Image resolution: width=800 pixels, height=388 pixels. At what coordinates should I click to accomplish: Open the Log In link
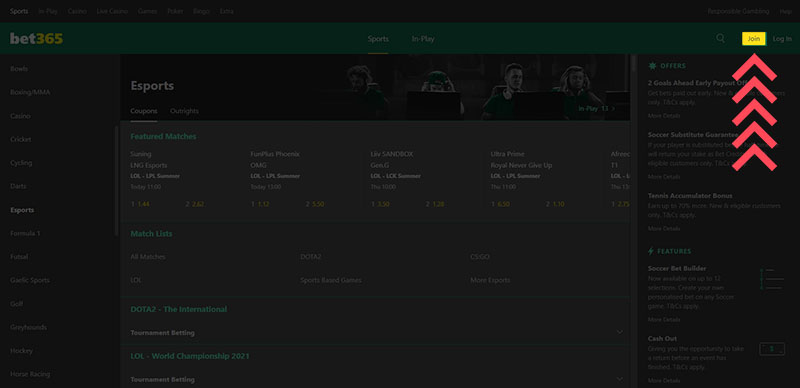coord(782,39)
